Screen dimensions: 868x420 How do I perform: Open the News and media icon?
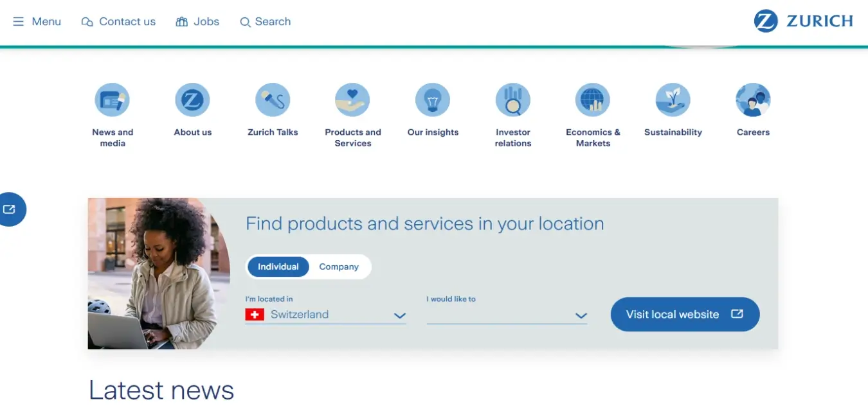tap(113, 100)
